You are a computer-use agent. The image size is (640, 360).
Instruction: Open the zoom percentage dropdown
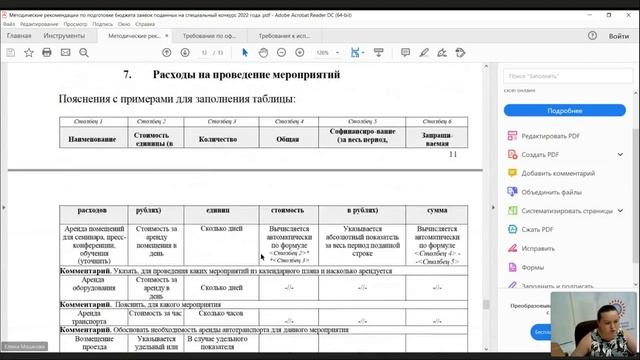(337, 53)
